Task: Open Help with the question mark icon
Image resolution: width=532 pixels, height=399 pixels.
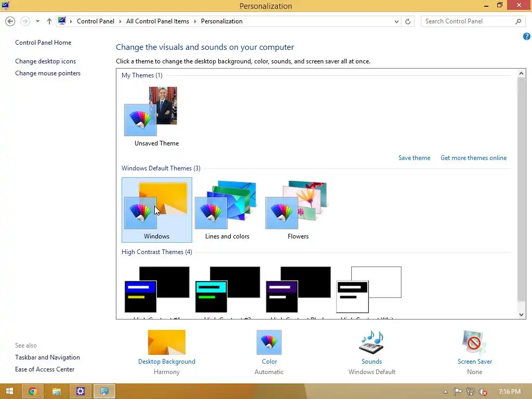Action: pos(527,36)
